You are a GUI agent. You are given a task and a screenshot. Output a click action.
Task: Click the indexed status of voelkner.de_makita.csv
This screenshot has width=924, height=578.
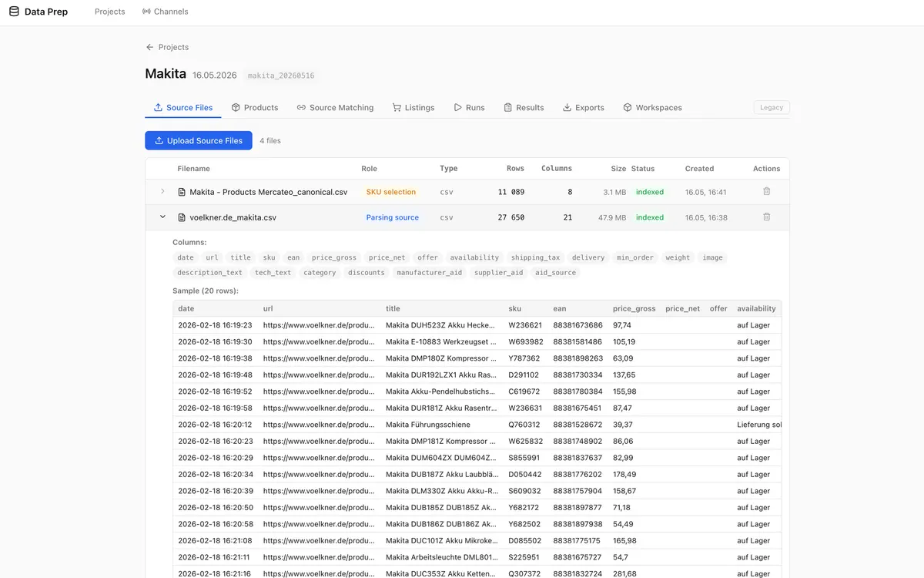point(650,217)
